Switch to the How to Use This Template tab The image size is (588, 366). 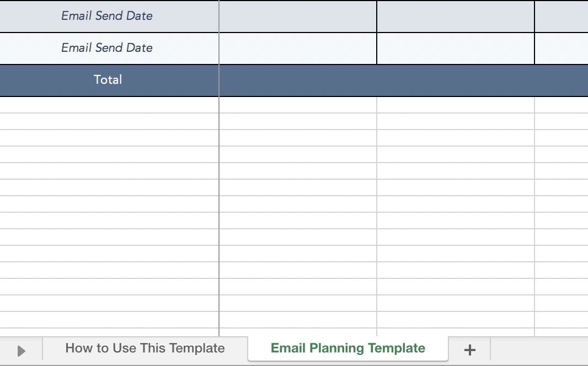coord(145,348)
